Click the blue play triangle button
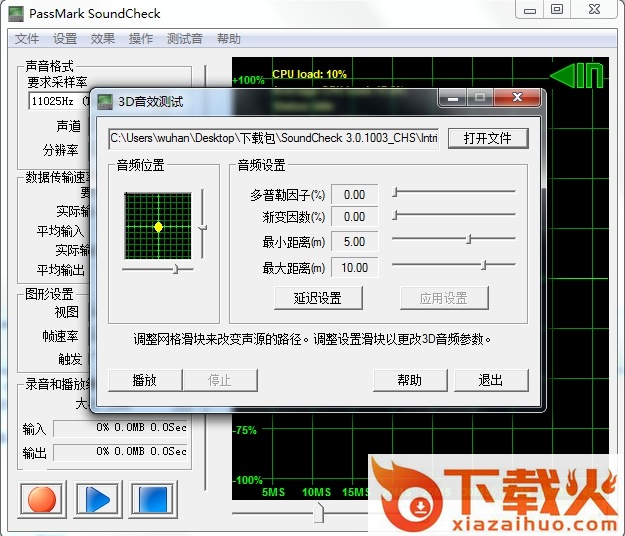Viewport: 625px width, 536px height. [97, 499]
